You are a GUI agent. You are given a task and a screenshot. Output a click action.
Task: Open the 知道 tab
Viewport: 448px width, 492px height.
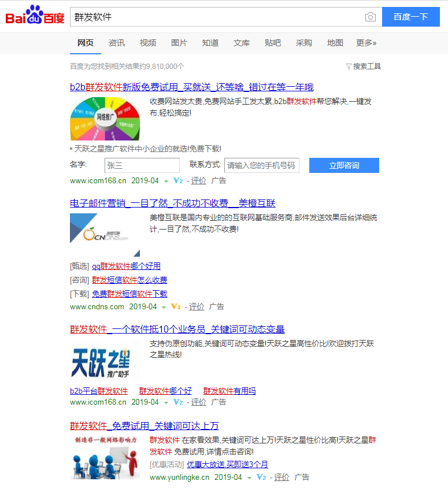(x=210, y=43)
